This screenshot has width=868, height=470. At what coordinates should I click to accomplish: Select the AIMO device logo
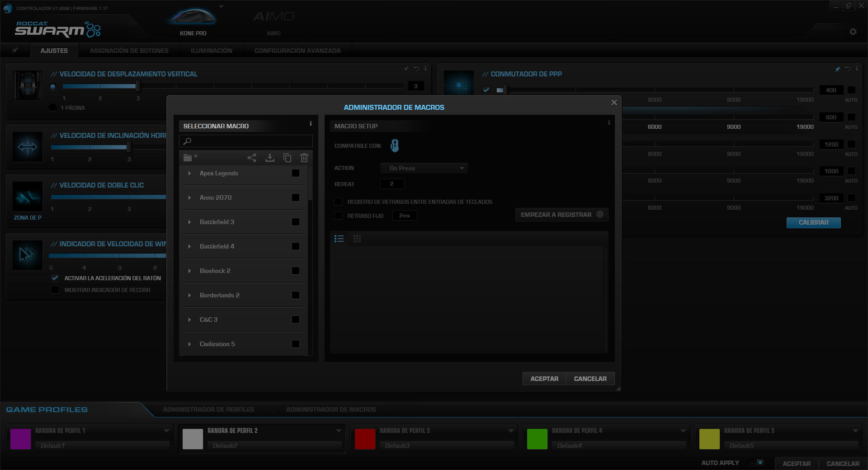[x=274, y=17]
